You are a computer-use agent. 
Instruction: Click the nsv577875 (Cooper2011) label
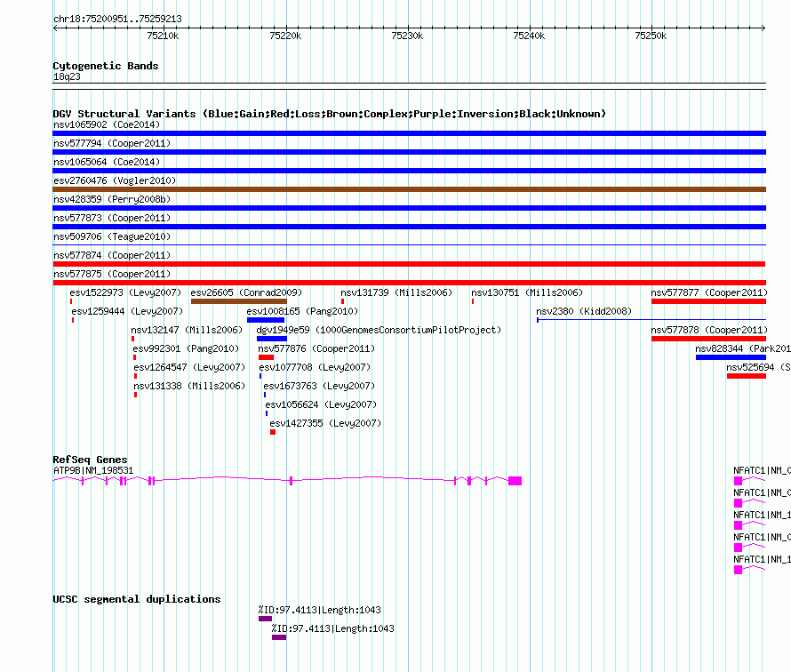click(x=112, y=274)
